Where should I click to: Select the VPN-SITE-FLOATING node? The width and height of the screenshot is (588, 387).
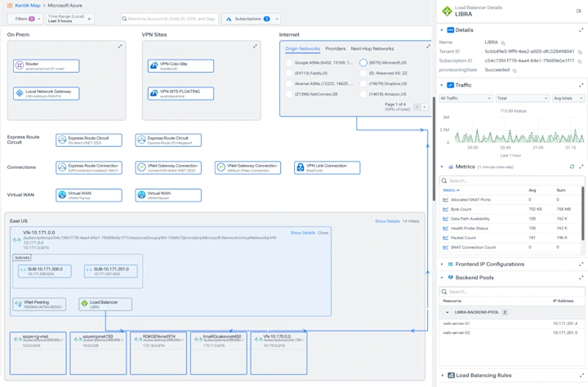point(180,93)
